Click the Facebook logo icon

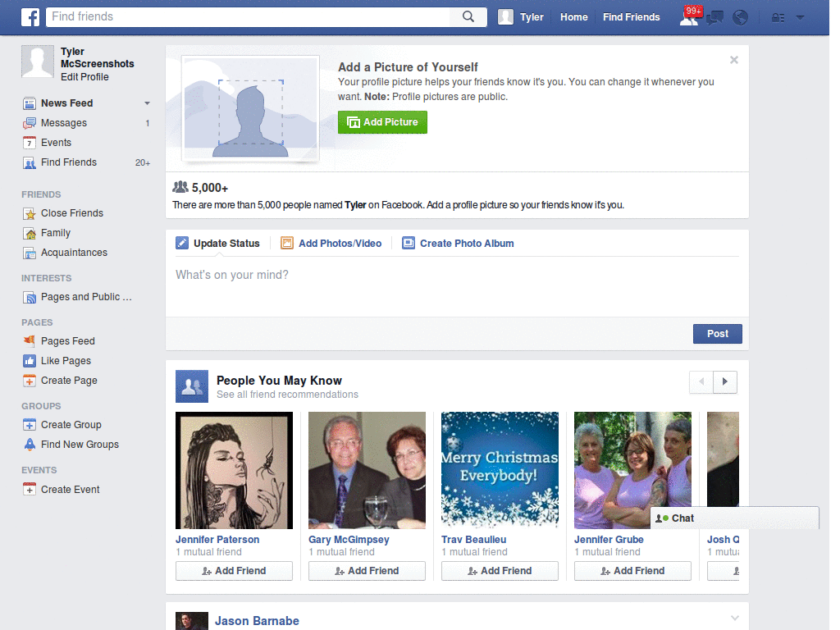coord(30,17)
